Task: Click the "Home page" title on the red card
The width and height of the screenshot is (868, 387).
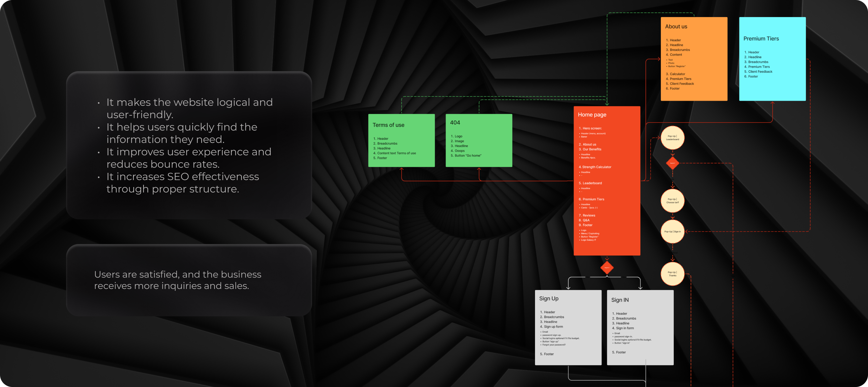Action: [592, 115]
